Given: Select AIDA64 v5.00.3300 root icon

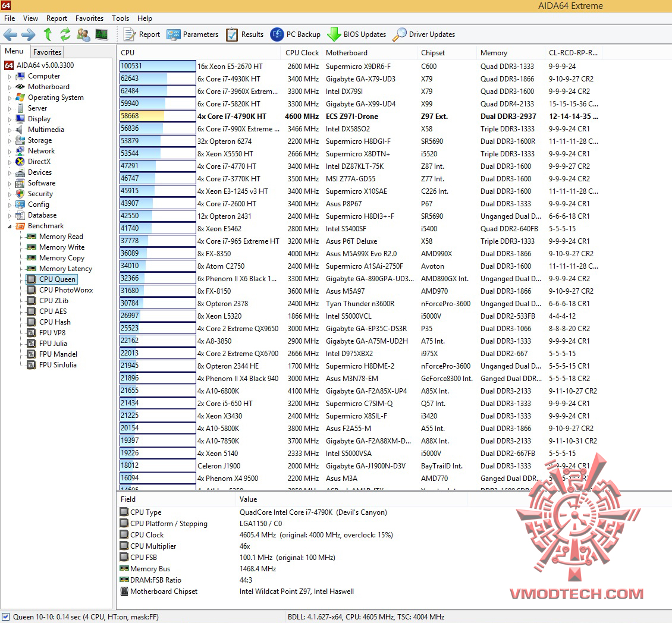Looking at the screenshot, I should coord(8,65).
